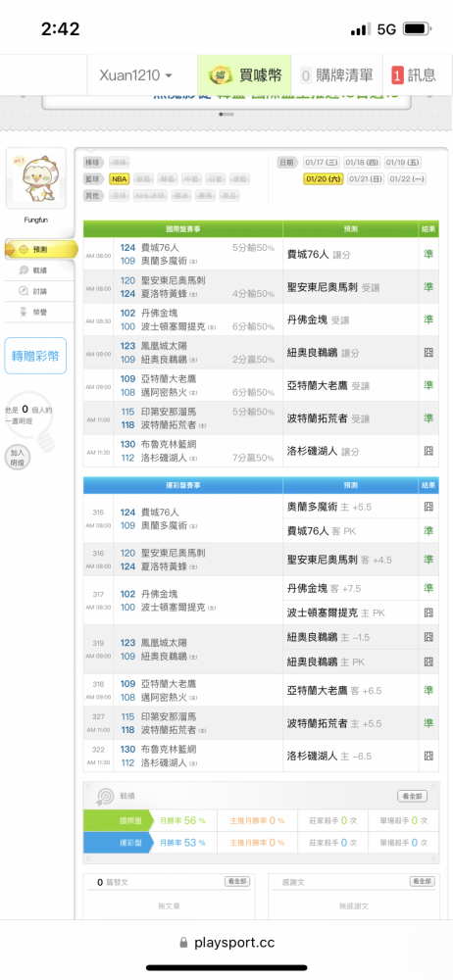Tap the target icon beside 戰績
Screen dimensions: 453x980
(x=104, y=797)
